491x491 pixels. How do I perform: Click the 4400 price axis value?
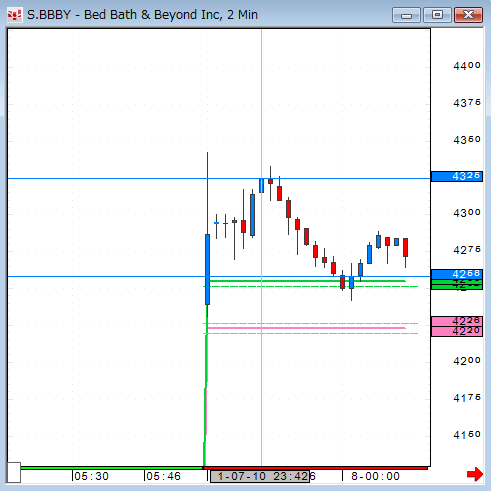pos(467,66)
